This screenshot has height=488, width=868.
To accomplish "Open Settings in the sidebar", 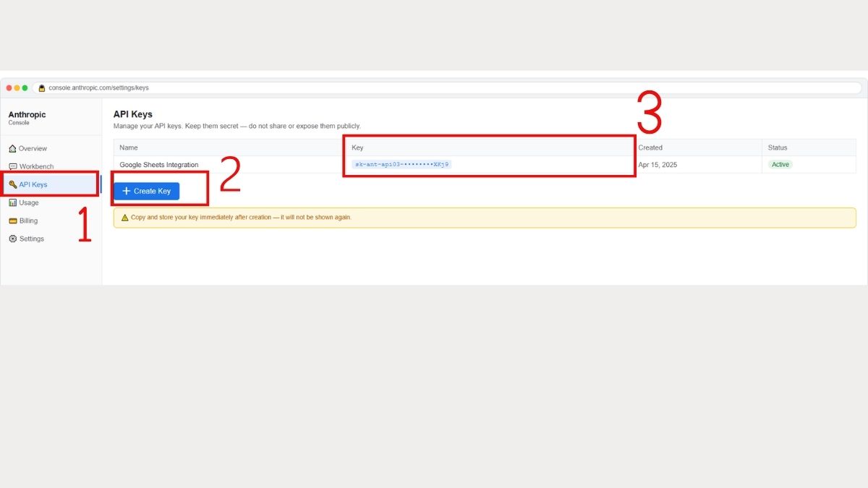I will click(51, 239).
